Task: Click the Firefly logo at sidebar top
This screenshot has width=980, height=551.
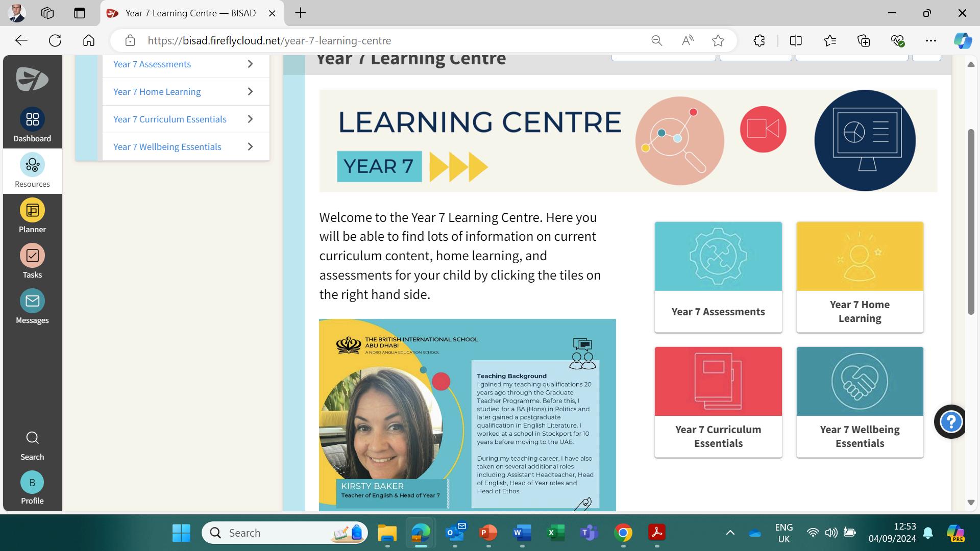Action: coord(32,79)
